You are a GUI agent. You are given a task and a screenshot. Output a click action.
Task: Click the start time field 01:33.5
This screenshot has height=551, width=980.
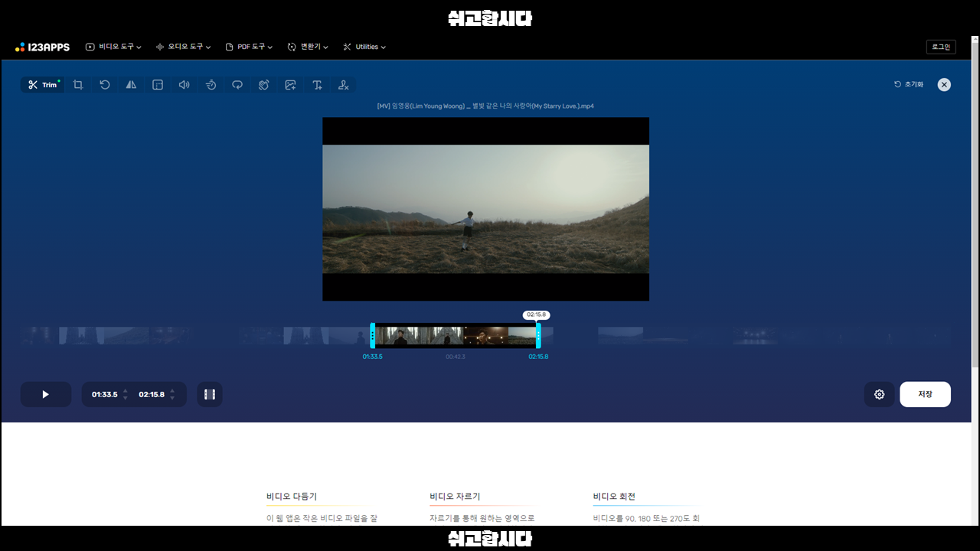pyautogui.click(x=105, y=395)
